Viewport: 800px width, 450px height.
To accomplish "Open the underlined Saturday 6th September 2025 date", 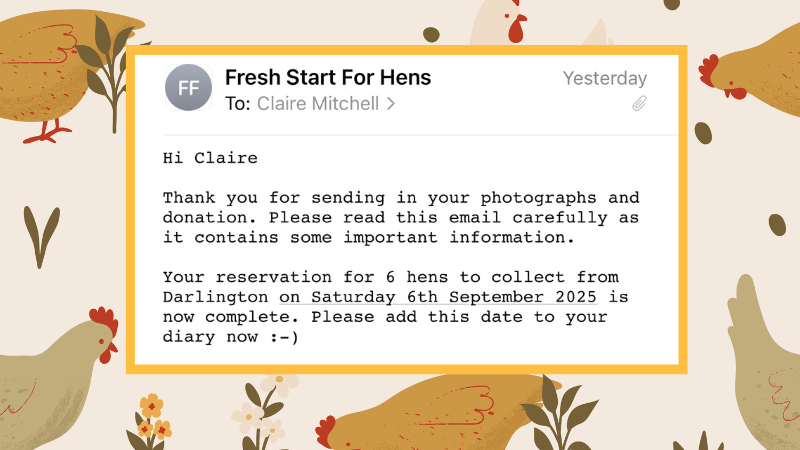I will click(452, 297).
